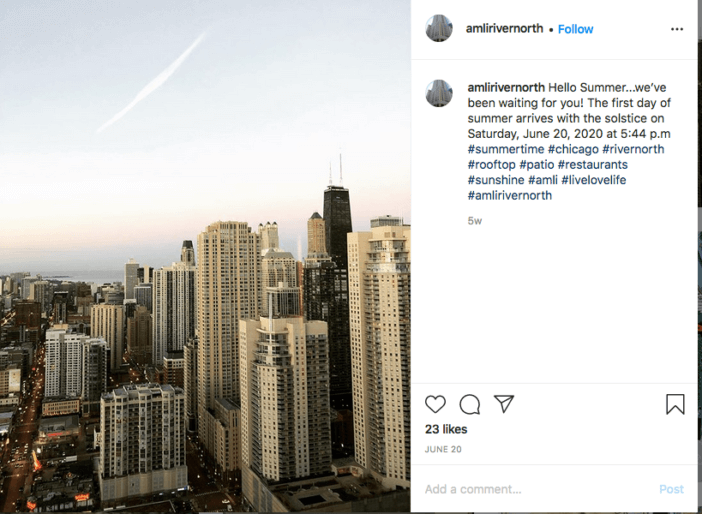
Task: Click the Chicago skyline photo
Action: click(x=205, y=256)
